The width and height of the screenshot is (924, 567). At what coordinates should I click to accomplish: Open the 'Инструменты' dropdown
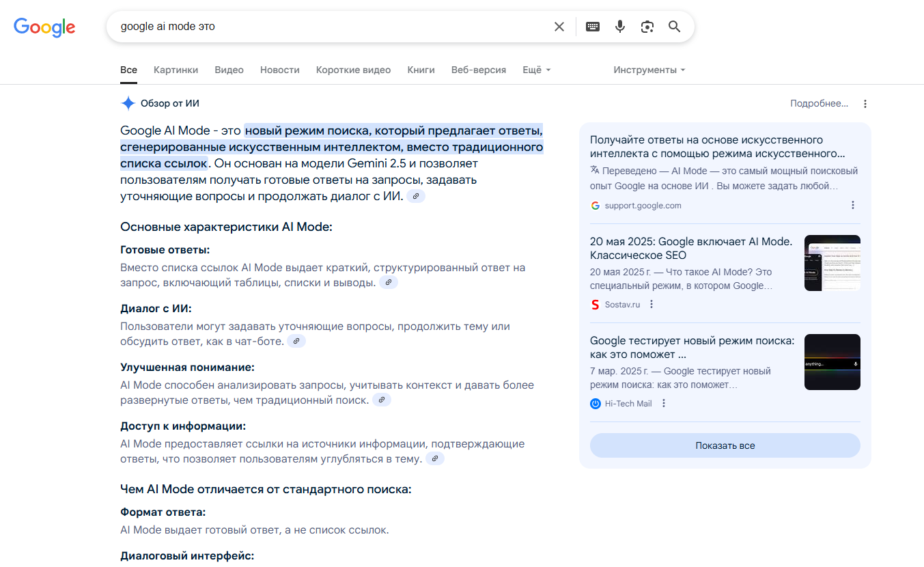pos(649,70)
